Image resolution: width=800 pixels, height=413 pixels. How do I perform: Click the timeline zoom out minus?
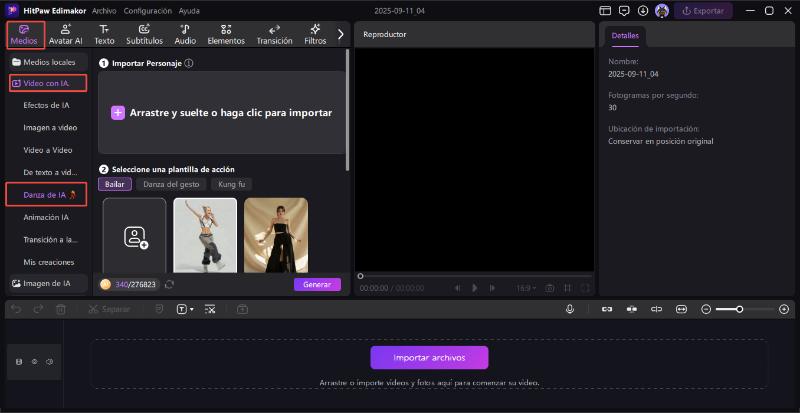[x=706, y=309]
